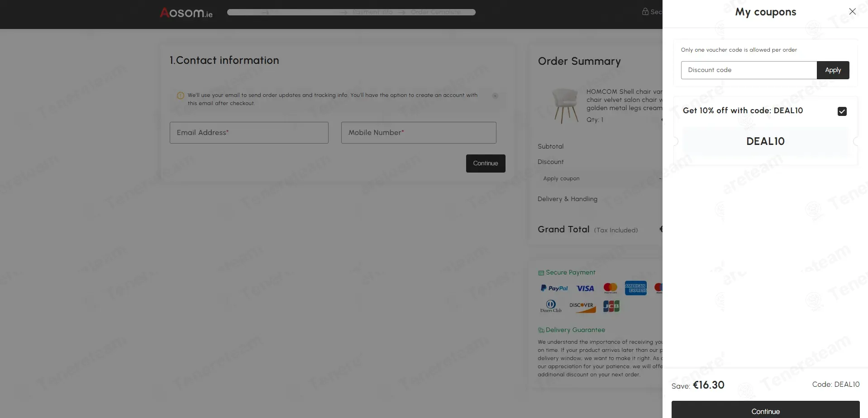Click the secure lock icon in header
This screenshot has height=418, width=868.
[x=645, y=11]
